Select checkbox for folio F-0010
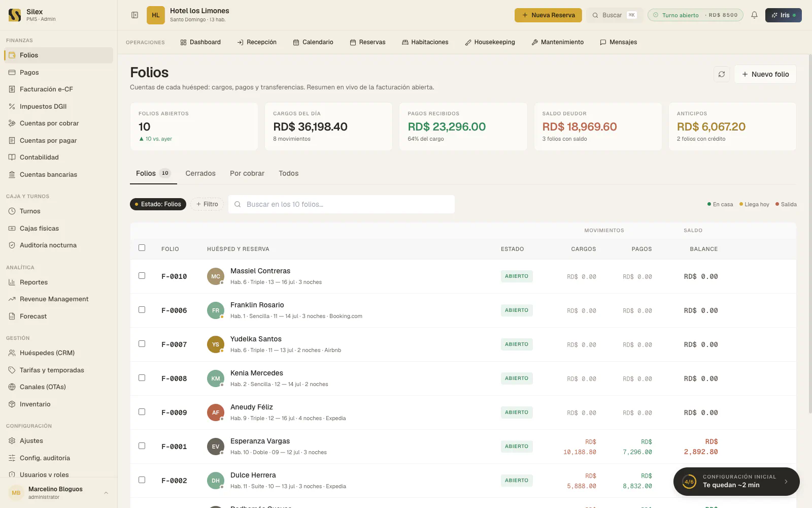 pos(142,276)
